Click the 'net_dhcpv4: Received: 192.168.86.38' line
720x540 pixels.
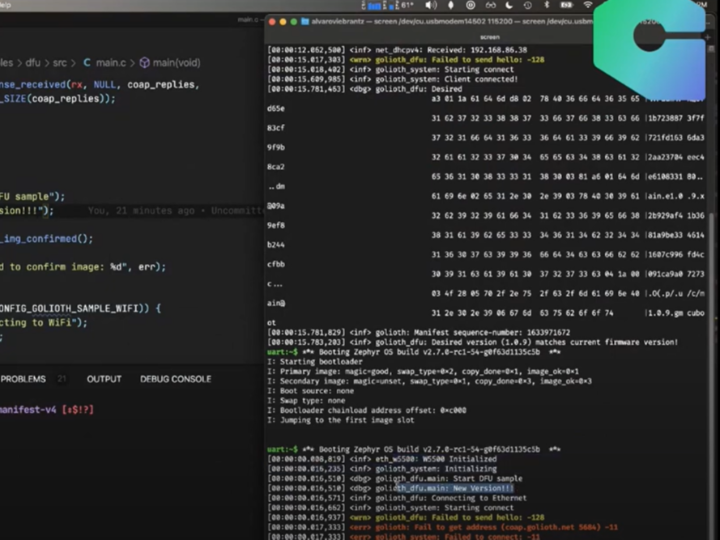pyautogui.click(x=397, y=50)
